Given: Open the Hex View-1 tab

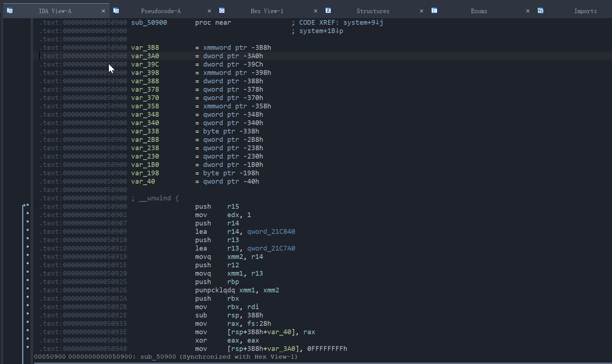Looking at the screenshot, I should coord(267,11).
